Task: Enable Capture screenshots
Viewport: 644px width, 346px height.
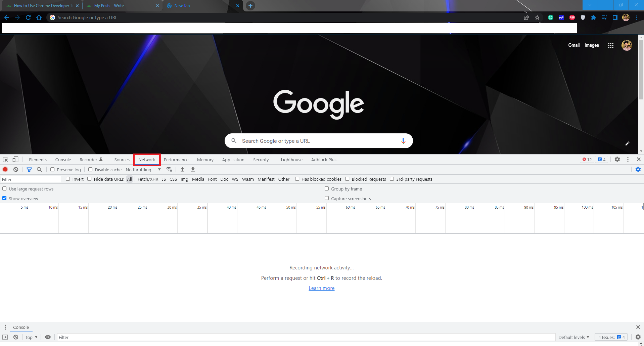Action: pos(327,198)
